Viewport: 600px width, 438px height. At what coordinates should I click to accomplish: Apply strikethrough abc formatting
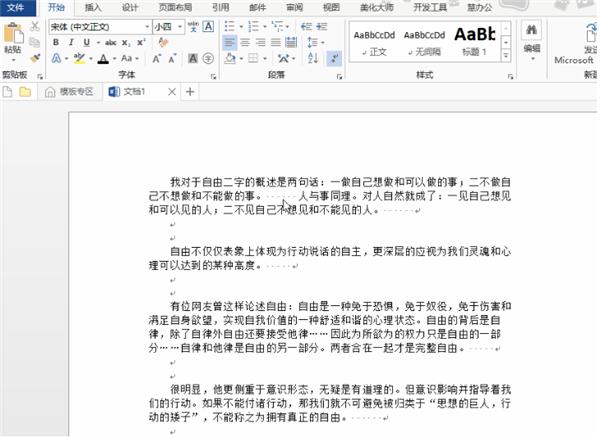click(111, 42)
